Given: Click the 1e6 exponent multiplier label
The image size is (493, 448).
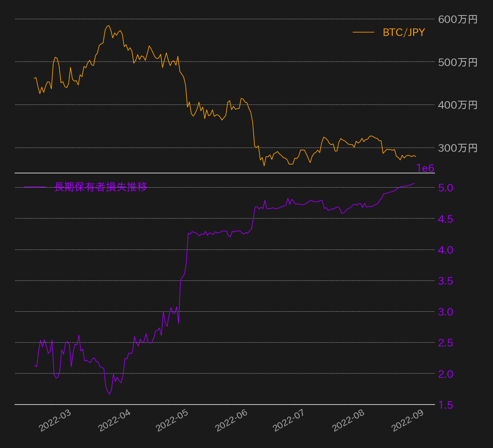Looking at the screenshot, I should [425, 168].
